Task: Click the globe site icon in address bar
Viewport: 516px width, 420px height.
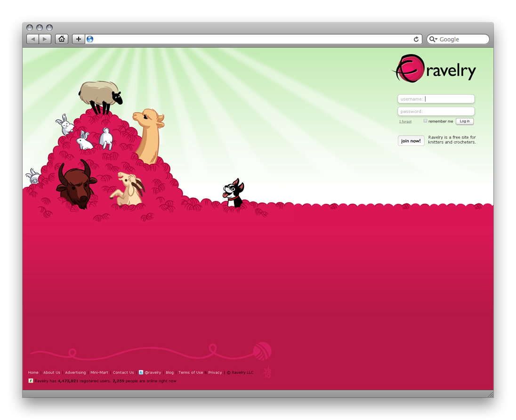Action: [x=90, y=39]
